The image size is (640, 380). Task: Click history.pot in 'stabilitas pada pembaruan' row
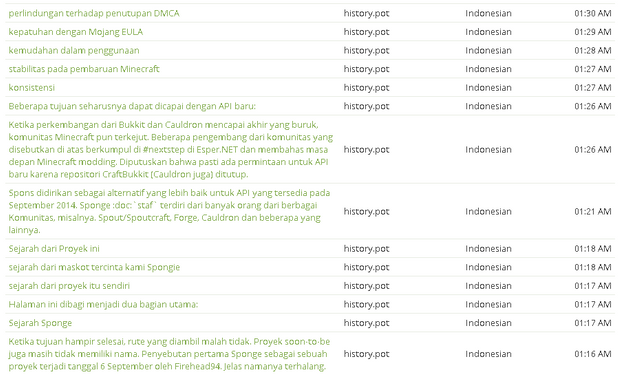coord(366,69)
